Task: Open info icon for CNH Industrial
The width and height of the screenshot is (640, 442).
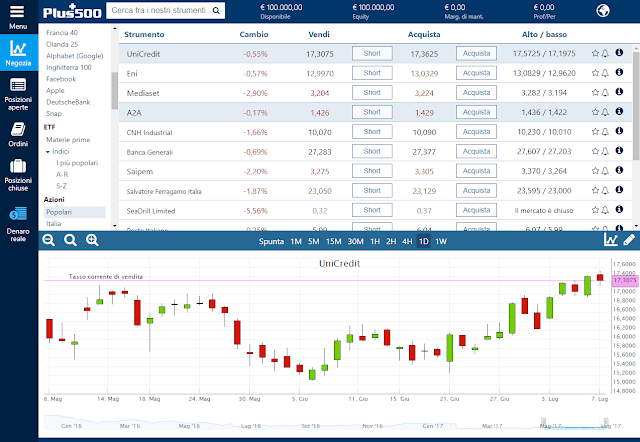Action: coord(619,131)
